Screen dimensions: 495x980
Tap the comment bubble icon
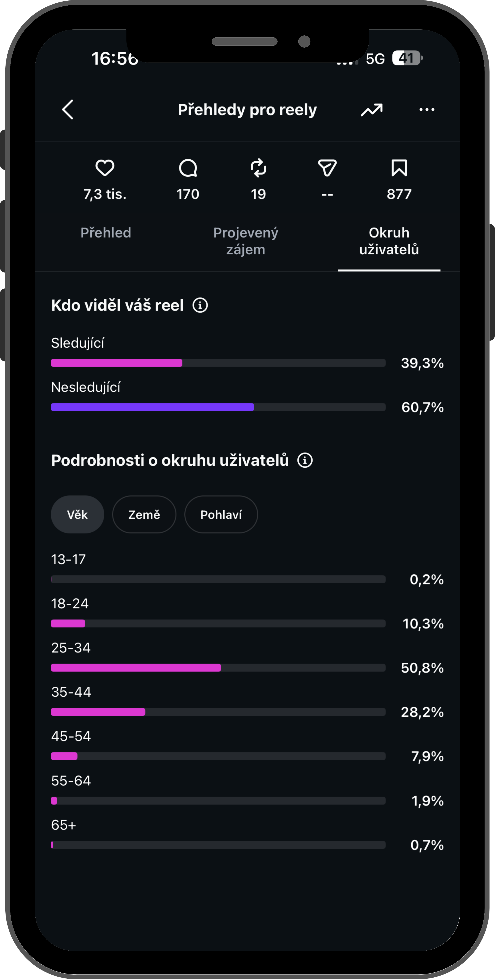(x=188, y=168)
